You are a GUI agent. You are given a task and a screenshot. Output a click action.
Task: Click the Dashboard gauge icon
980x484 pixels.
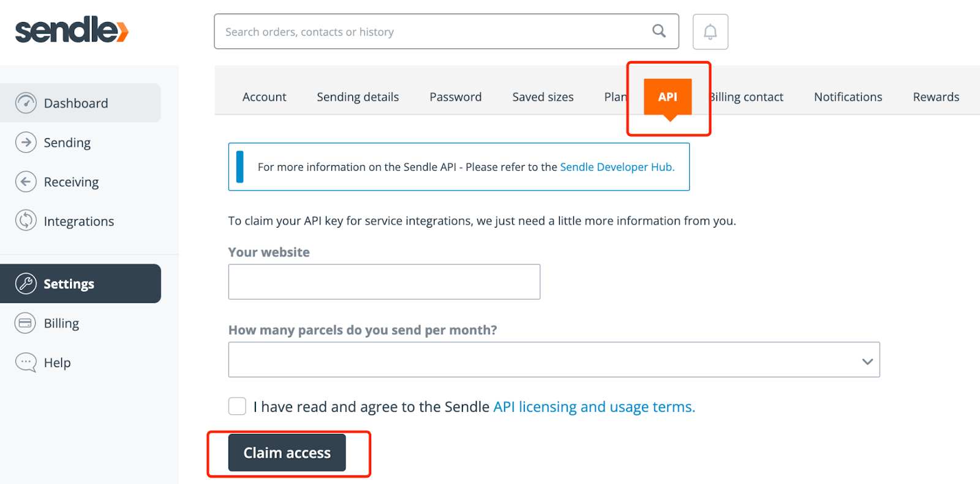click(x=26, y=103)
